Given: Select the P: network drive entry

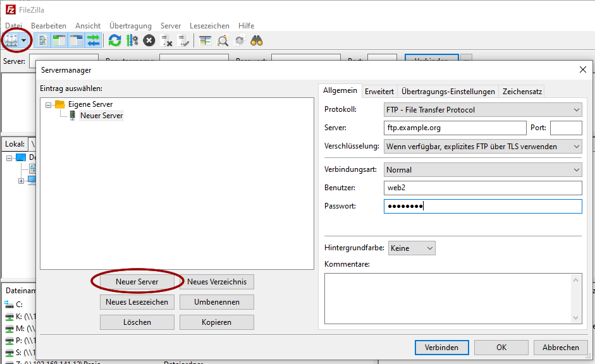Looking at the screenshot, I should [20, 341].
